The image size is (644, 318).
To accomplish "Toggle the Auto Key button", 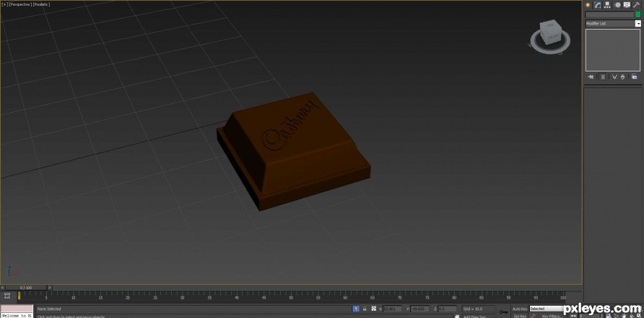I will coord(520,309).
